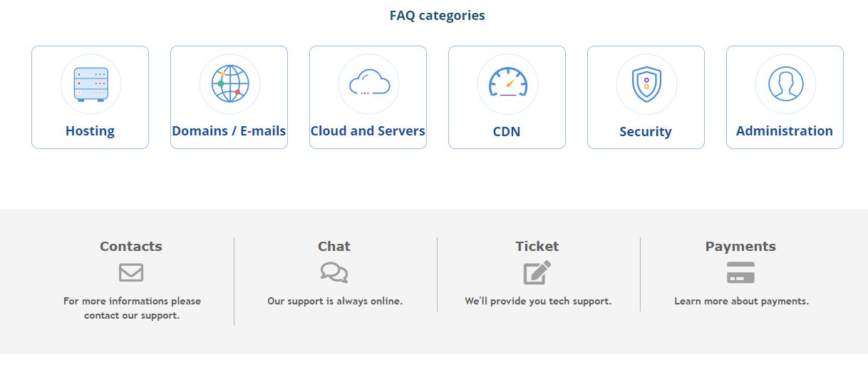Click the Security shield icon
The height and width of the screenshot is (365, 868).
point(646,84)
